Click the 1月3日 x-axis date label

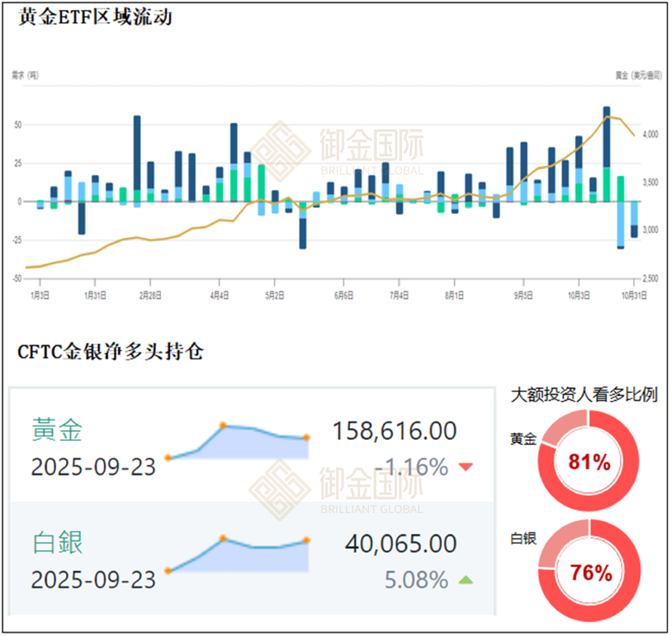point(40,295)
